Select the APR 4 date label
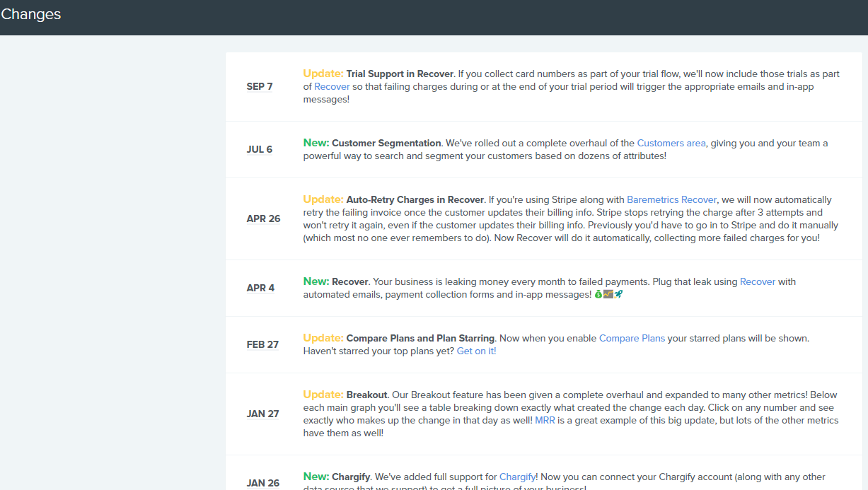868x490 pixels. (260, 288)
